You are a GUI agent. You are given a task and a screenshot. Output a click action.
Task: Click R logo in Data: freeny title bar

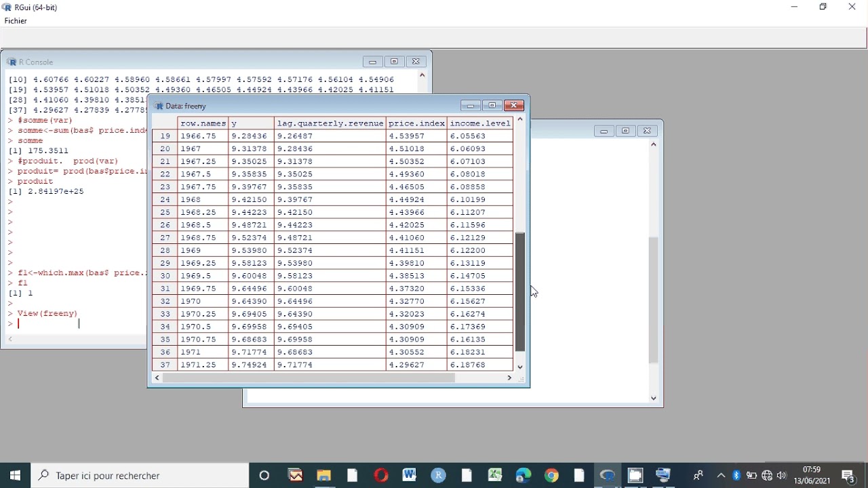pyautogui.click(x=159, y=106)
